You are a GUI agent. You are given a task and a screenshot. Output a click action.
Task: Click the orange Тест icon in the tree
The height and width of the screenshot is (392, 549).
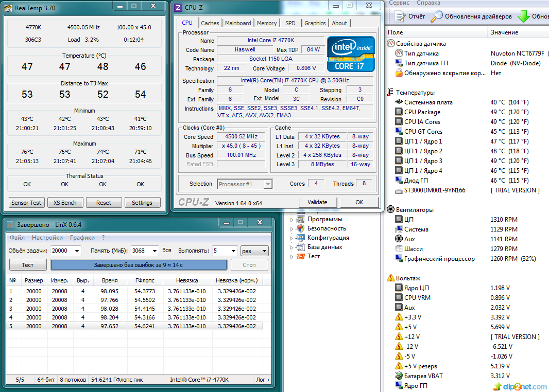coord(301,256)
